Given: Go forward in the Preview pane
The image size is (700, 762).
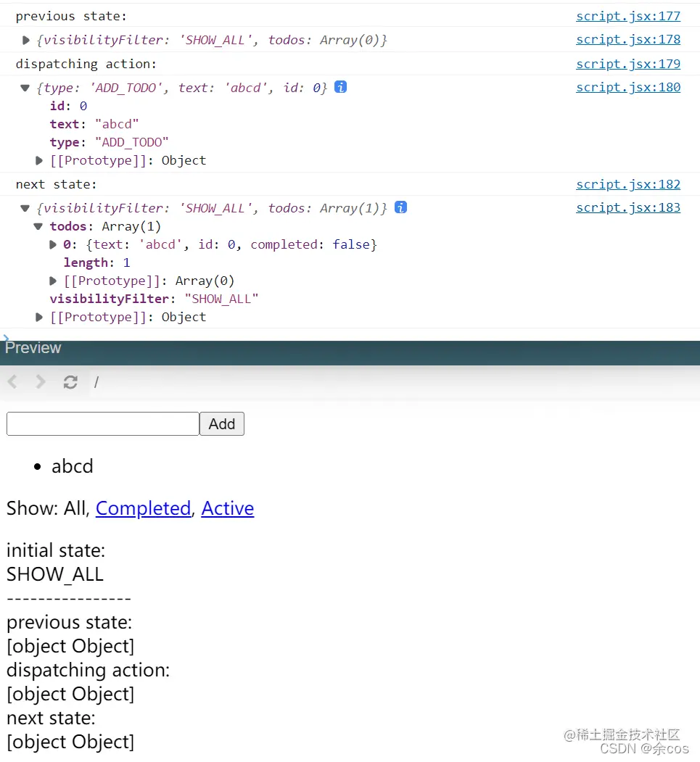Looking at the screenshot, I should pos(41,382).
